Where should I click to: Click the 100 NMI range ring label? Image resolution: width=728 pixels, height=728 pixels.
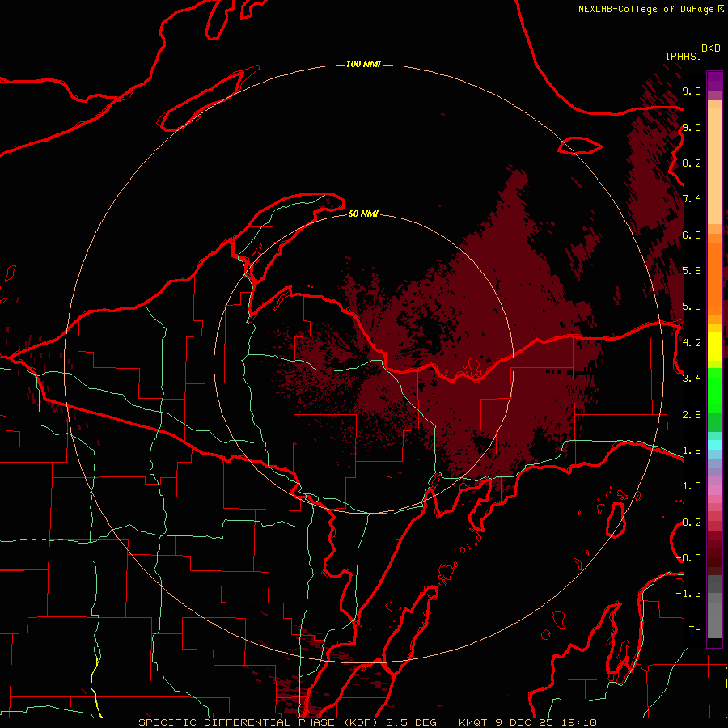363,64
